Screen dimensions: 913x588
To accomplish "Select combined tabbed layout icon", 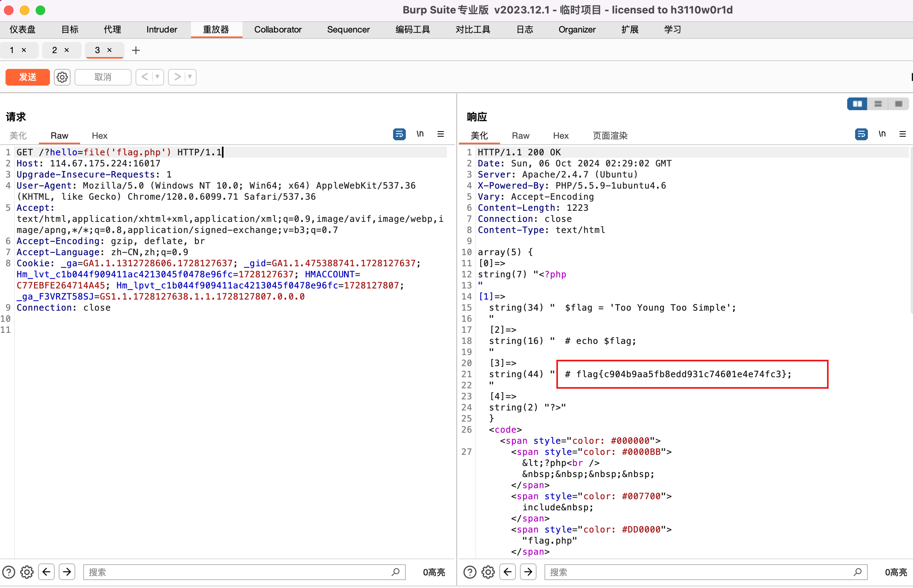I will pyautogui.click(x=898, y=104).
